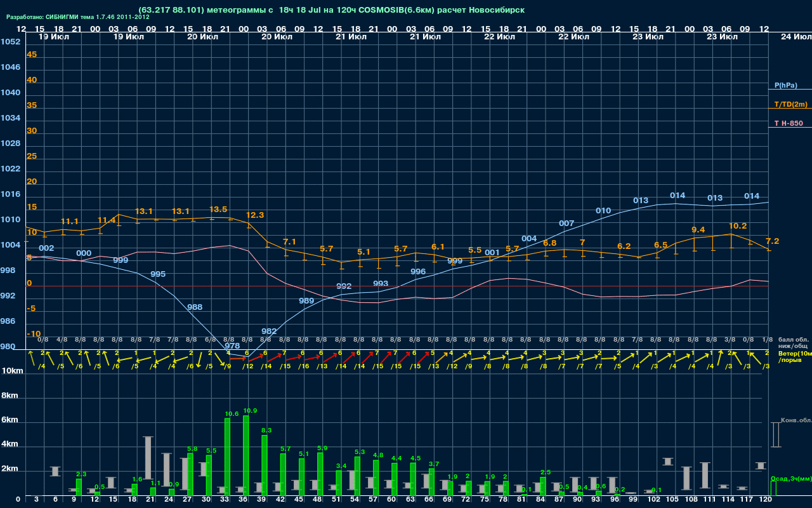
Task: Select the T/TD(2m) legend label
Action: pos(790,104)
